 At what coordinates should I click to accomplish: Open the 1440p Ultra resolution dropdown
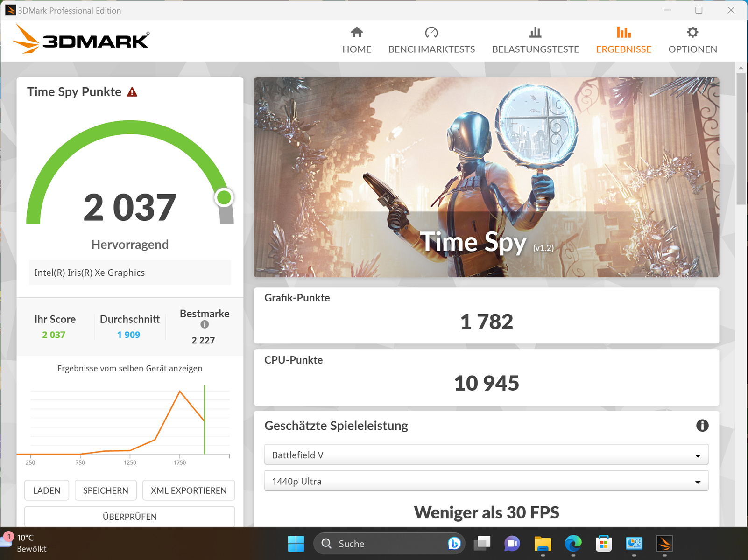click(486, 481)
